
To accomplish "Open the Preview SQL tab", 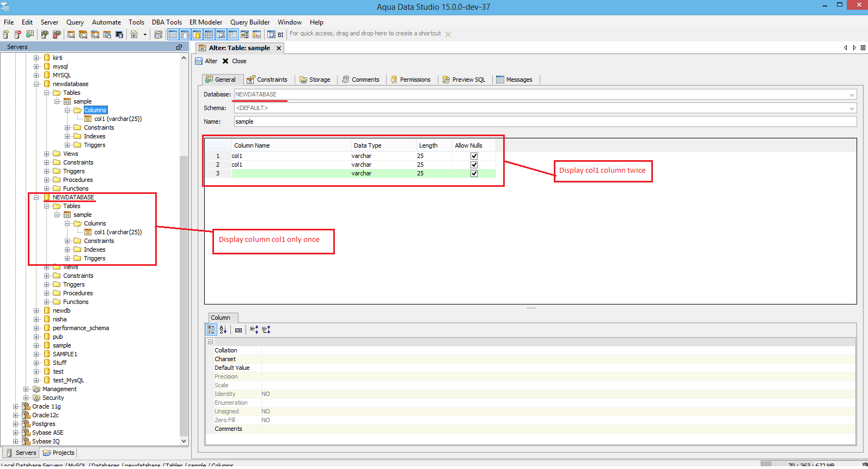I will tap(464, 80).
